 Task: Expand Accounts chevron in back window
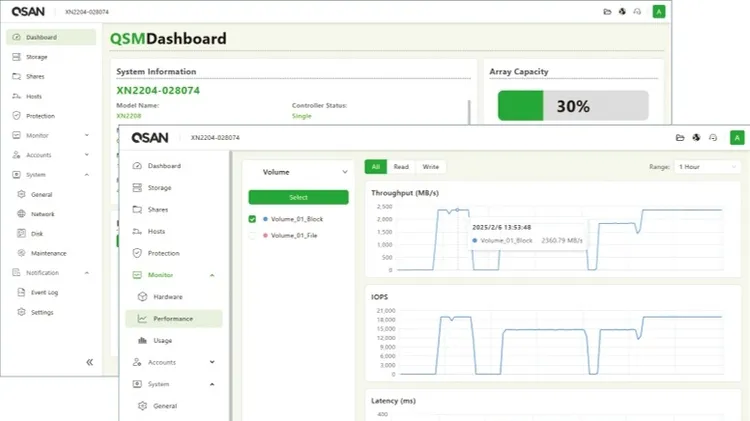87,155
